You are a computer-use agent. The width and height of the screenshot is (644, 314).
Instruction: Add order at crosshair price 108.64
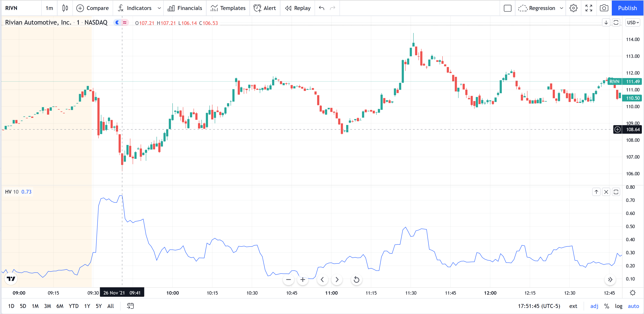coord(617,129)
